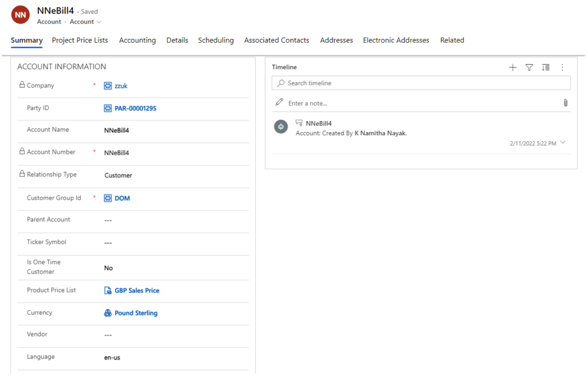This screenshot has height=376, width=588.
Task: Open the Related tab menu
Action: [x=452, y=41]
